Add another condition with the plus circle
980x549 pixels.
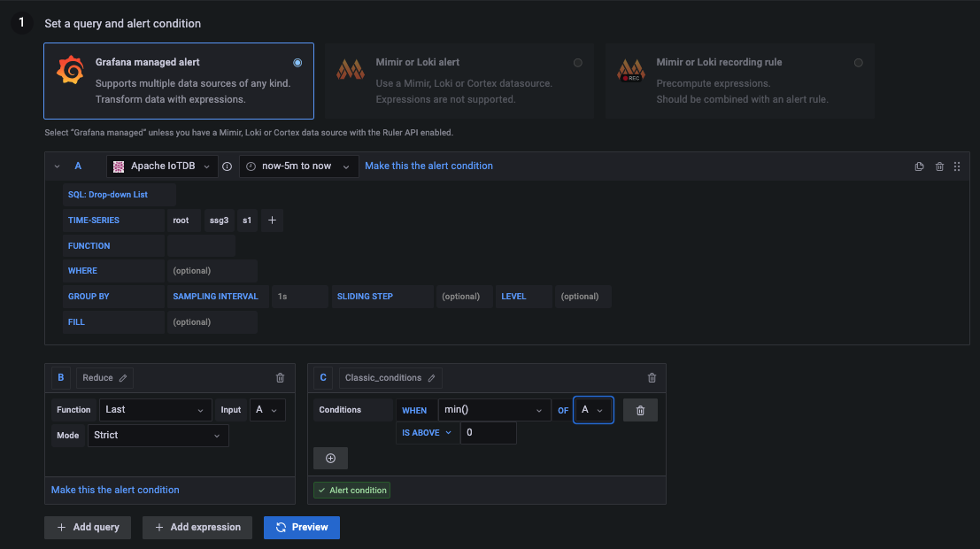tap(330, 458)
